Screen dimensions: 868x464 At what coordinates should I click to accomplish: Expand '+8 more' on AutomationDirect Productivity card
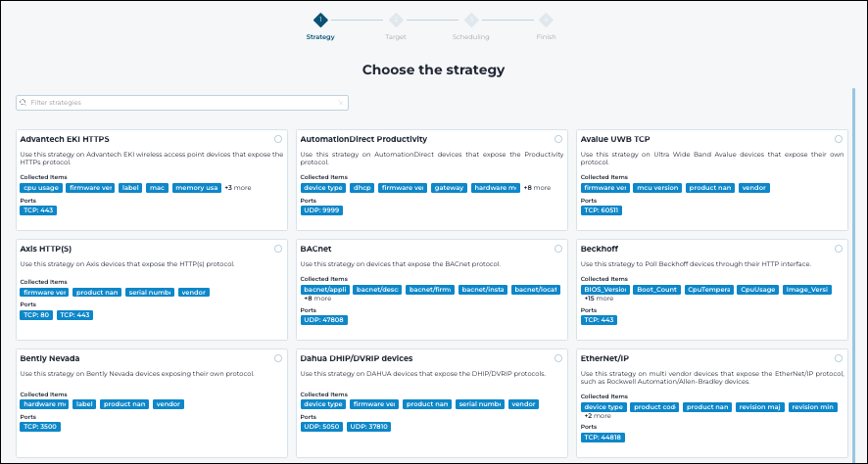point(537,188)
